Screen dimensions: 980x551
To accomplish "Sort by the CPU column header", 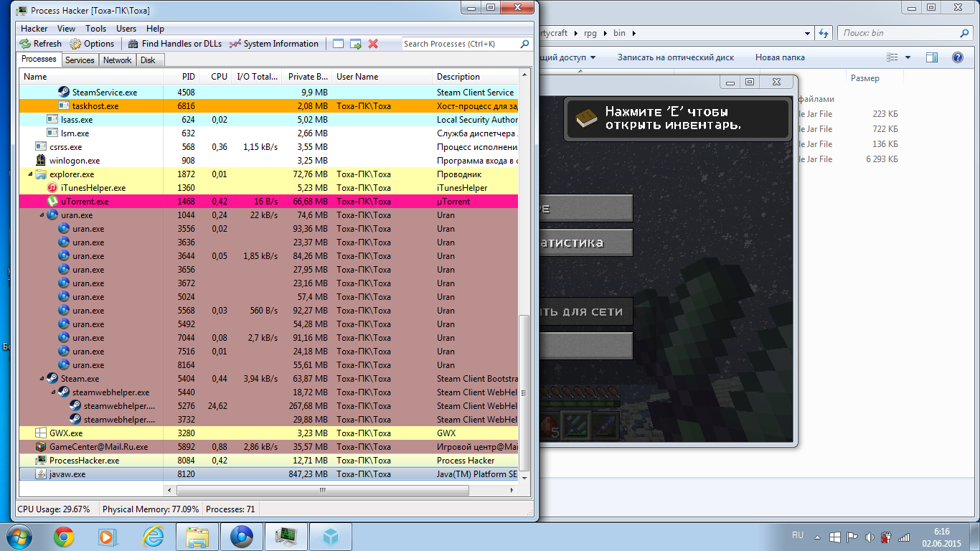I will 215,77.
